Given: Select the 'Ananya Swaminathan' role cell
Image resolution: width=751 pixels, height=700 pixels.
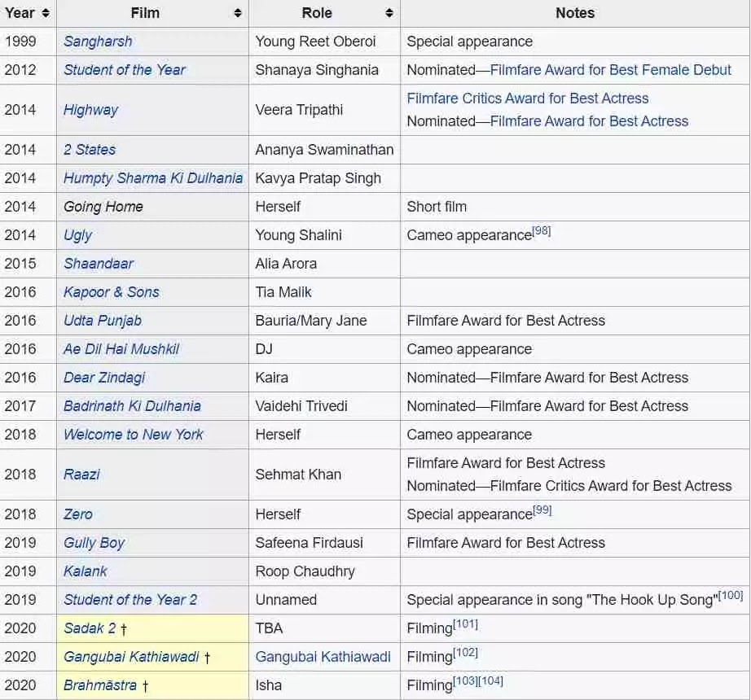Looking at the screenshot, I should (x=324, y=150).
